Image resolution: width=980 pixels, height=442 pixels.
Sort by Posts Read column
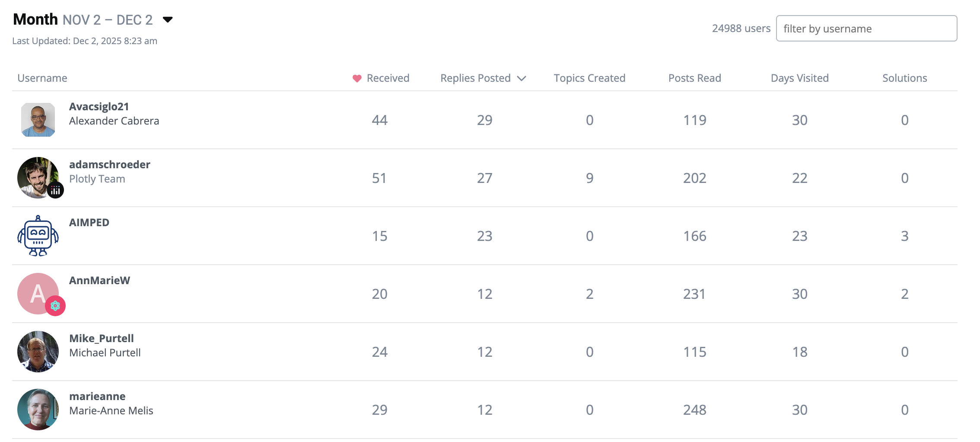[x=694, y=78]
